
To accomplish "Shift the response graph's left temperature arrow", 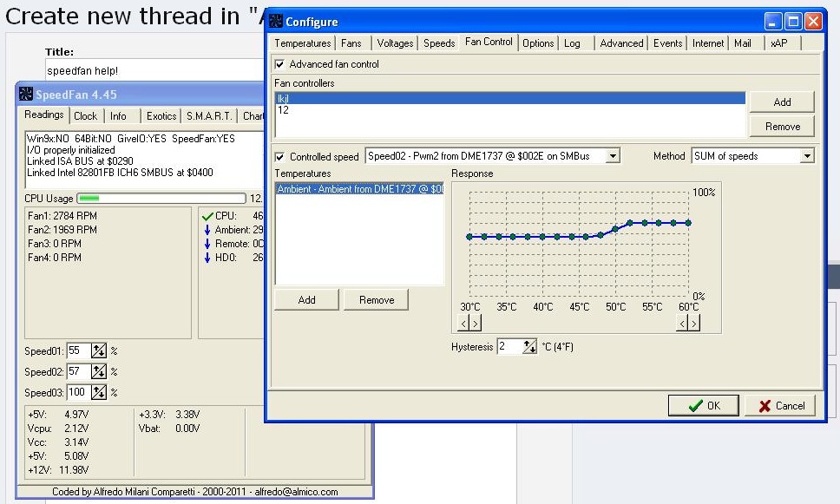I will [x=463, y=324].
